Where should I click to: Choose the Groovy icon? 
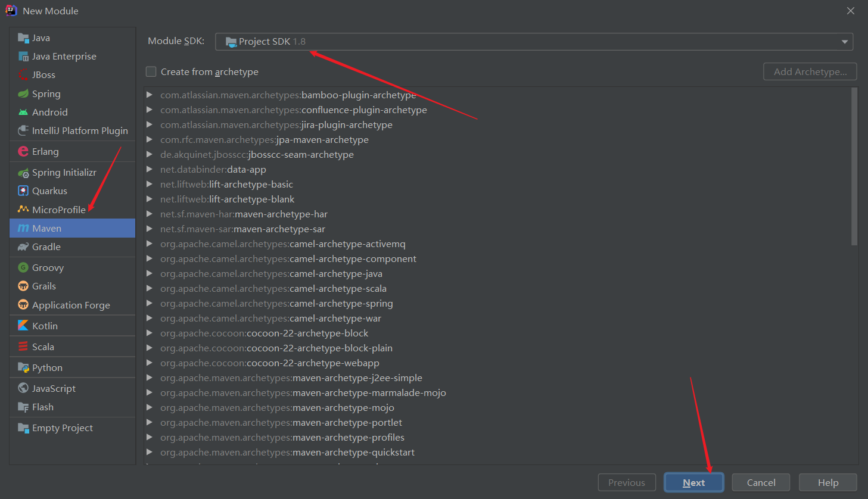point(23,268)
